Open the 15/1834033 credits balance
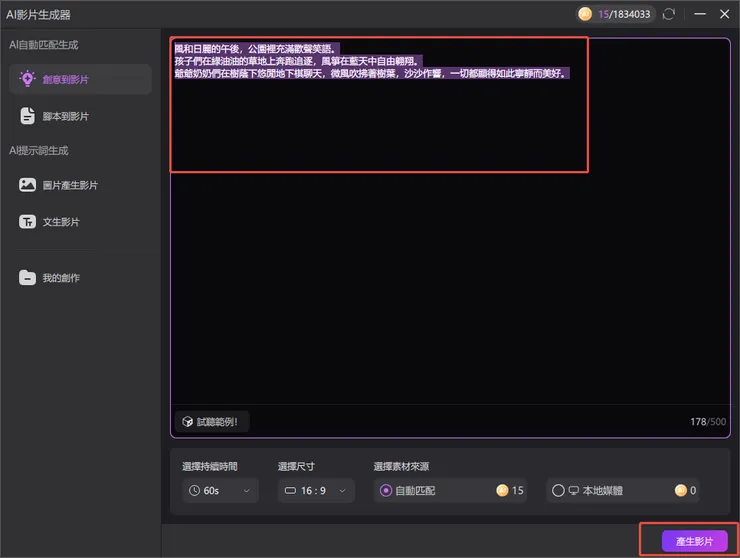This screenshot has width=740, height=558. 616,14
